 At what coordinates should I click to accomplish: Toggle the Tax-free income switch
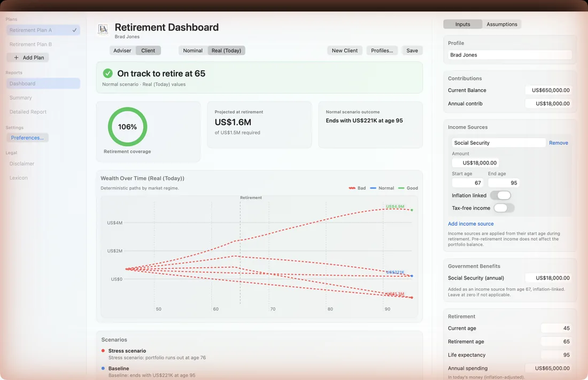click(x=504, y=208)
